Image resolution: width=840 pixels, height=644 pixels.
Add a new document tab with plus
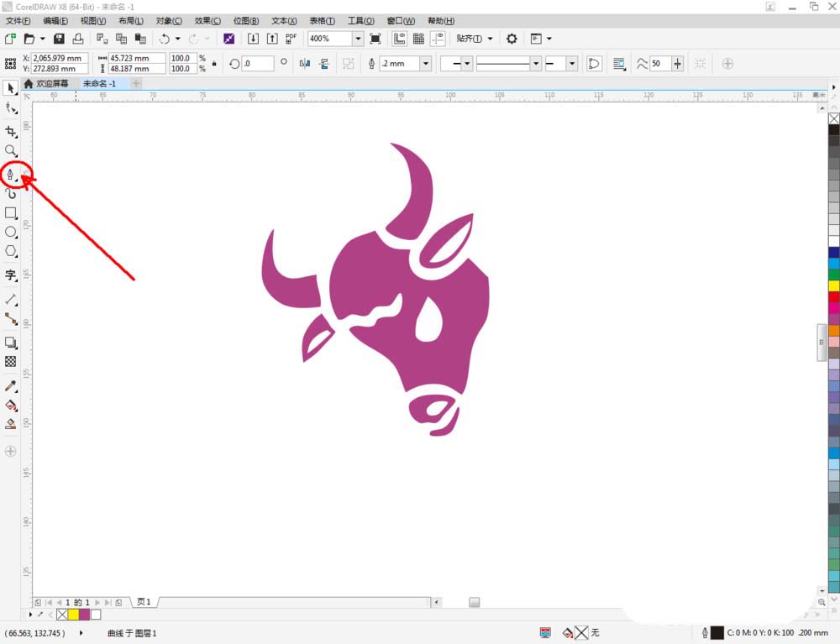tap(136, 83)
